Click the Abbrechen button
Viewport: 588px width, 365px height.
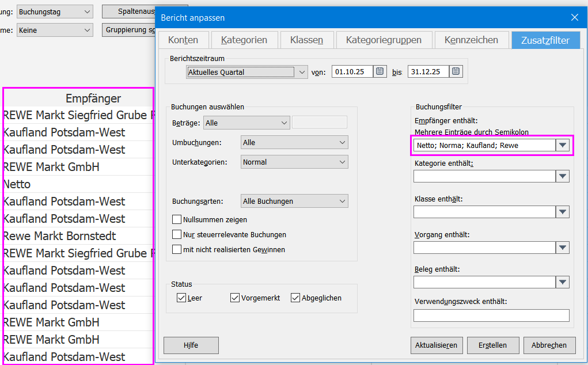(x=549, y=345)
